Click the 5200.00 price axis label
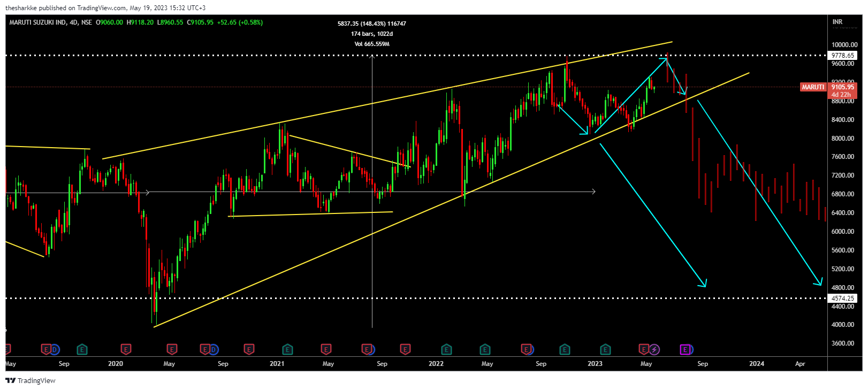Viewport: 868px width, 390px height. click(x=843, y=269)
